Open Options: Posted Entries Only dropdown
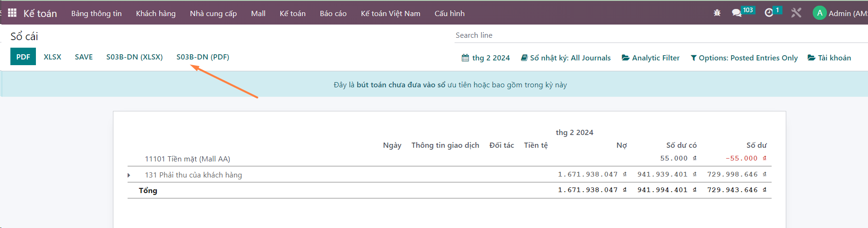 [744, 58]
